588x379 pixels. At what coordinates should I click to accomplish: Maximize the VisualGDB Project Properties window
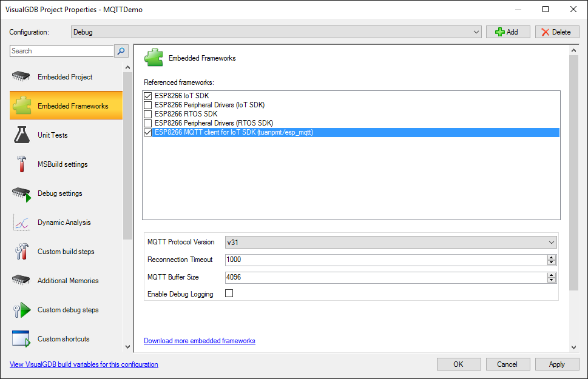tap(546, 9)
